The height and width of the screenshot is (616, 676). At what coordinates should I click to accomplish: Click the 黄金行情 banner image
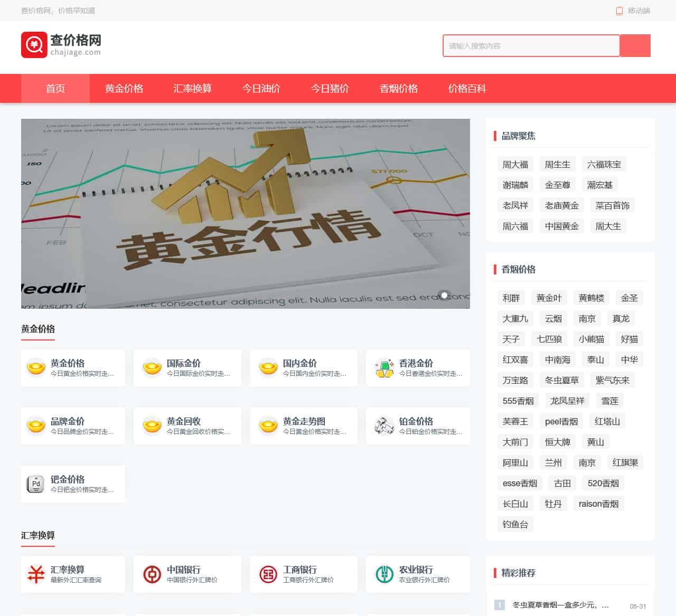coord(246,213)
